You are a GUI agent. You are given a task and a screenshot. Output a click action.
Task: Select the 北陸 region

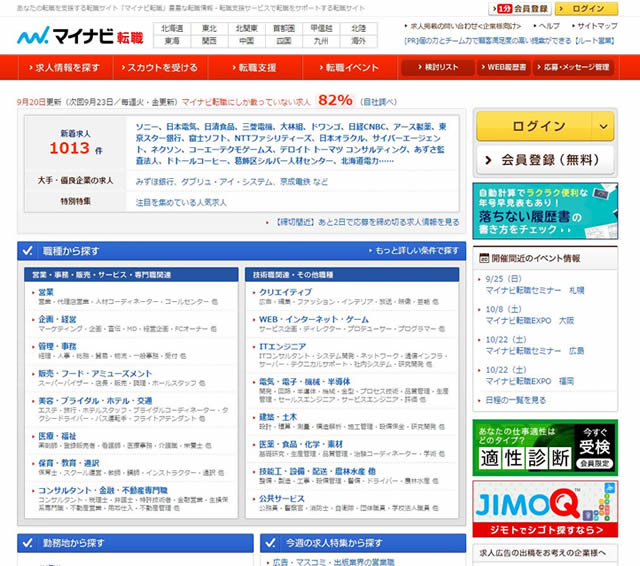(359, 29)
